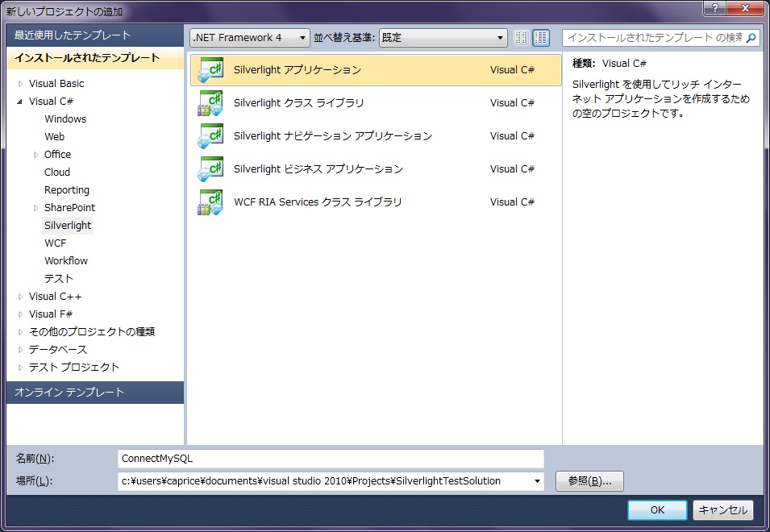
Task: Expand the Office tree node
Action: tap(35, 155)
